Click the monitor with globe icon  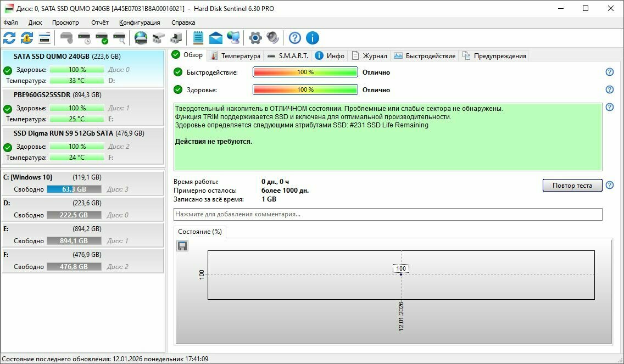click(233, 38)
